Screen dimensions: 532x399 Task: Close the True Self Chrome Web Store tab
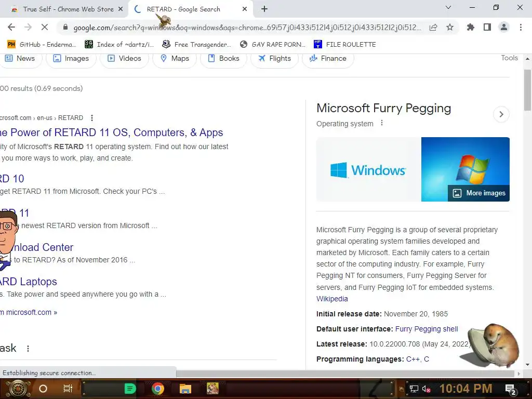tap(121, 9)
